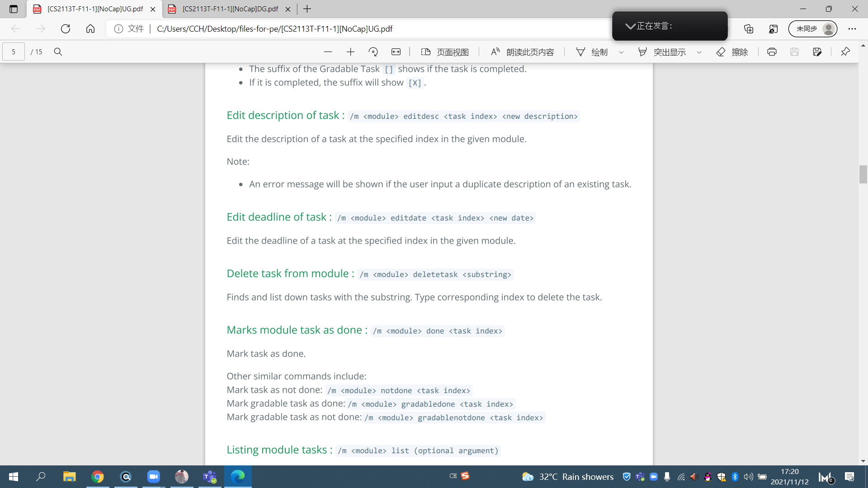Click the fit to width icon
Viewport: 868px width, 488px height.
click(x=396, y=52)
